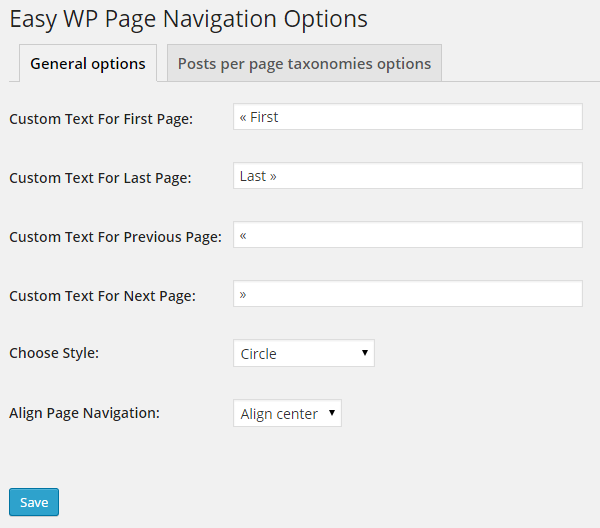Switch to the General options tab
600x528 pixels.
pos(88,64)
